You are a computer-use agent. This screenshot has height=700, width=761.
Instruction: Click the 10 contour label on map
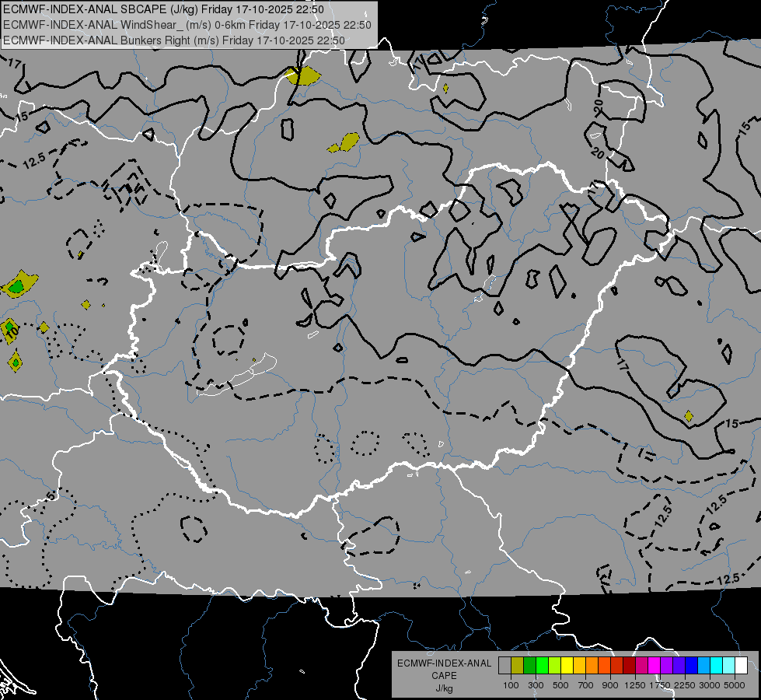[12, 332]
